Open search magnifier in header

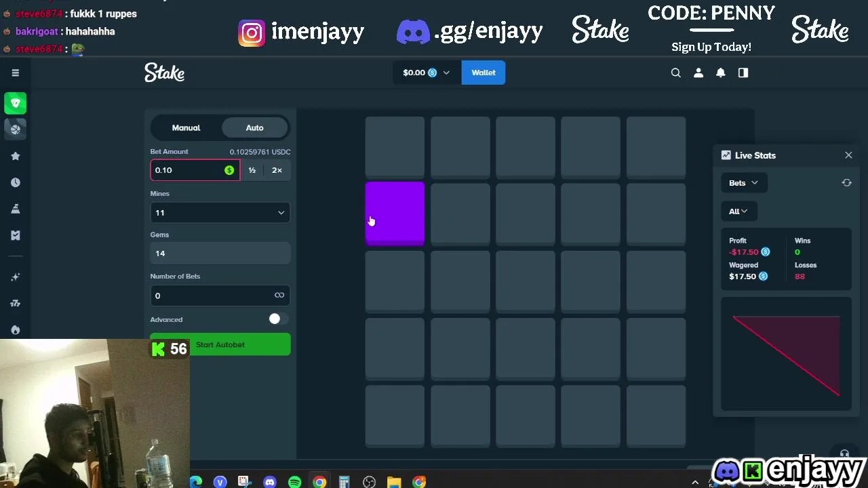pos(675,73)
